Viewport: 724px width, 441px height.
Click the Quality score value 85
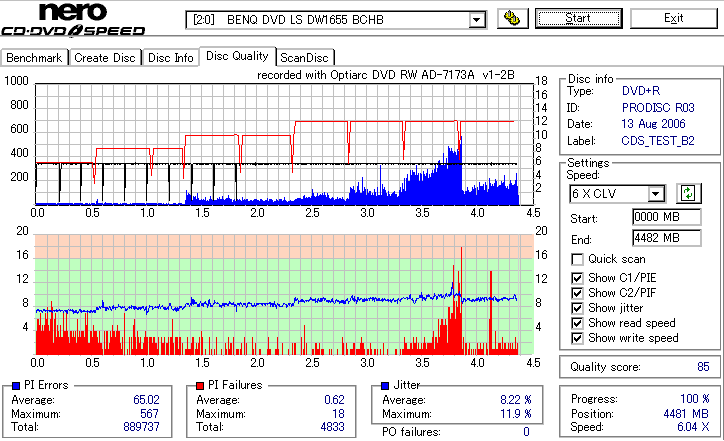click(x=703, y=367)
